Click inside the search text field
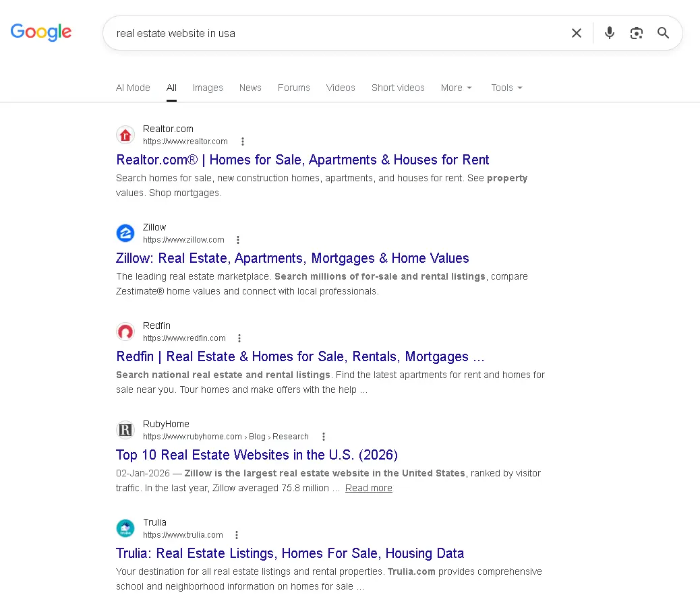This screenshot has height=595, width=700. [339, 34]
